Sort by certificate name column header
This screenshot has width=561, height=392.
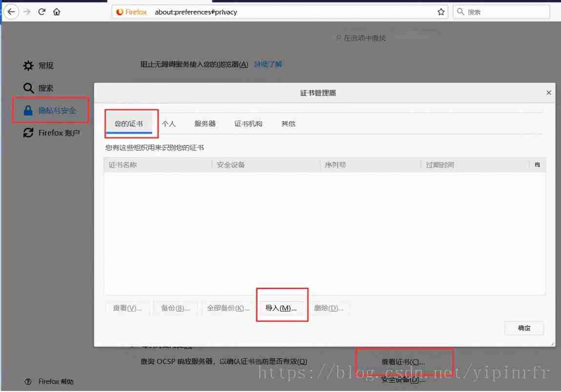(158, 165)
